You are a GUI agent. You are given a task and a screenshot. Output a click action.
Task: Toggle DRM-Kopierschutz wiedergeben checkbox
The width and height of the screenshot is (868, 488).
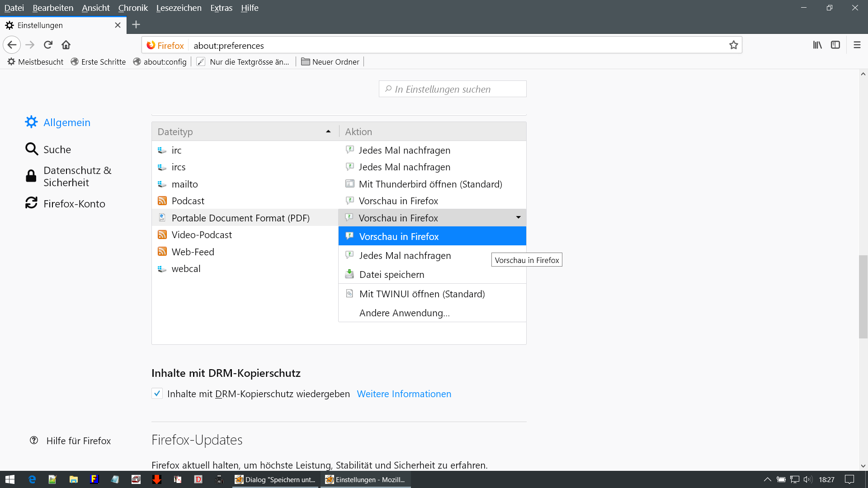[x=157, y=394]
